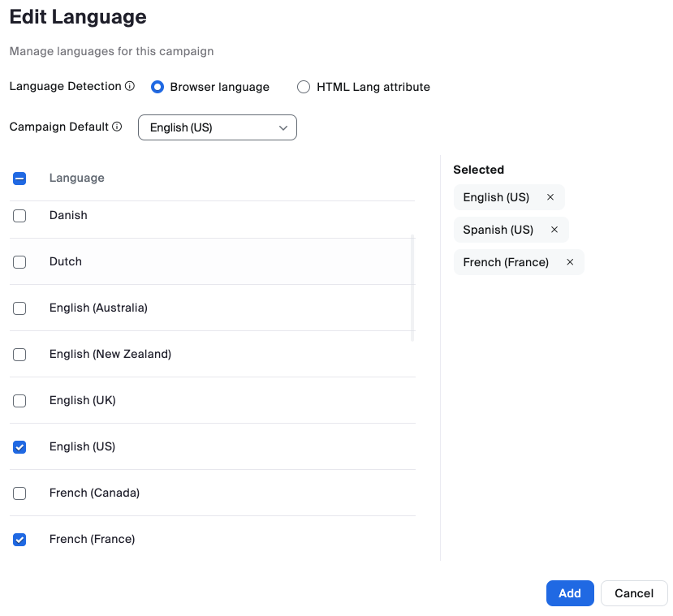
Task: Check the French (Canada) checkbox
Action: click(x=20, y=493)
